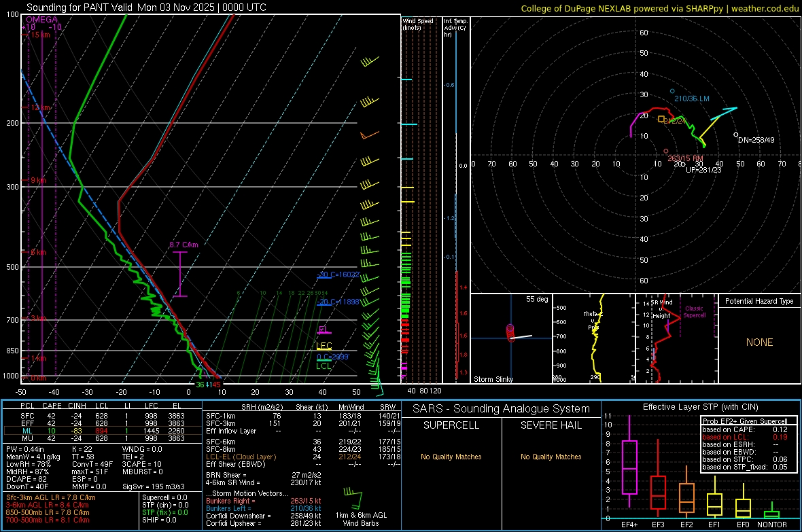Click the magenta EL label on the skew-T
Image resolution: width=802 pixels, height=532 pixels.
(x=323, y=330)
